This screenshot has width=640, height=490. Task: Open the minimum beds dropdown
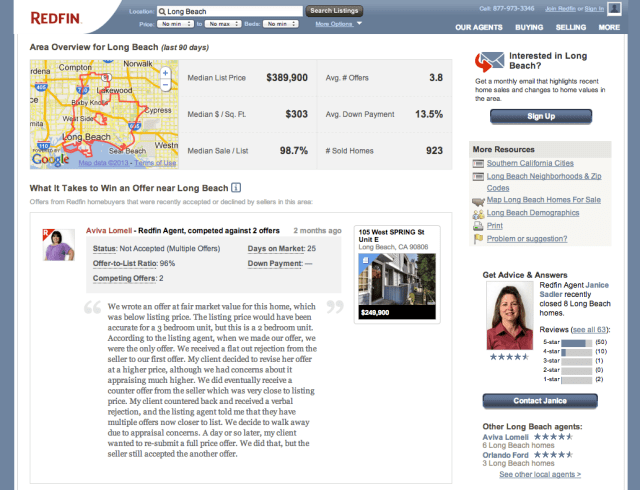pos(280,24)
